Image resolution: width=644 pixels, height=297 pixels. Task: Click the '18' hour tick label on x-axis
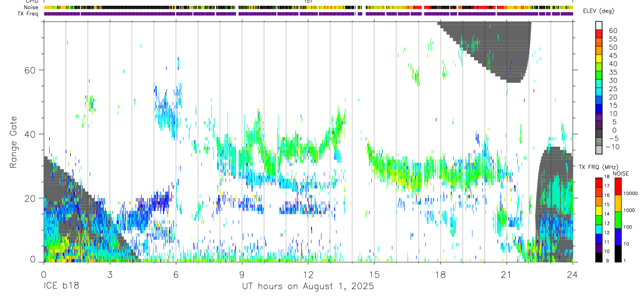441,274
